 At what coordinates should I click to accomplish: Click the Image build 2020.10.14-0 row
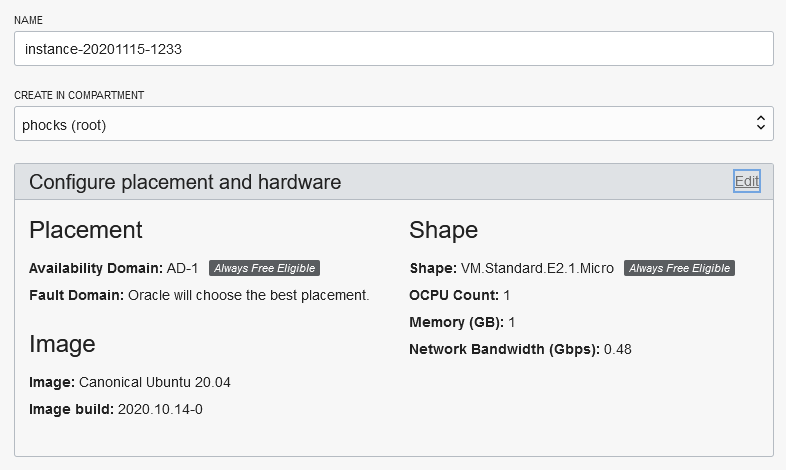[116, 409]
